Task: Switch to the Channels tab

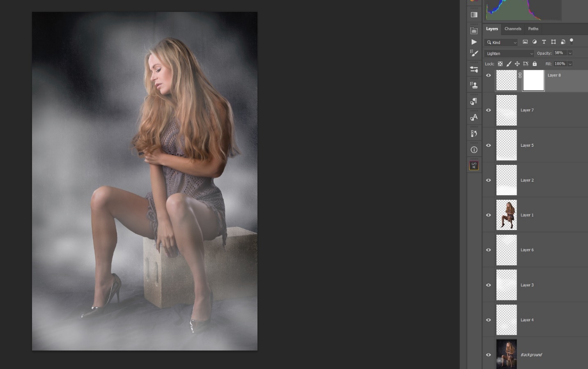Action: click(x=512, y=29)
